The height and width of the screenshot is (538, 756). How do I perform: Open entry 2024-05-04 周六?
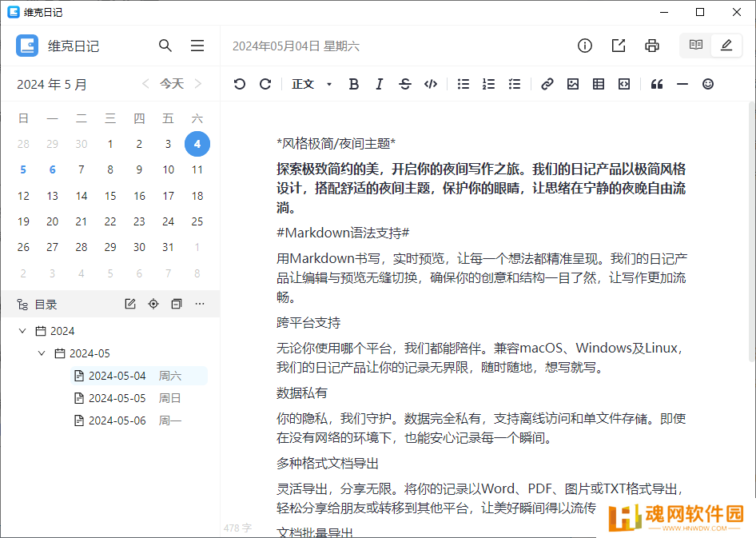coord(139,376)
